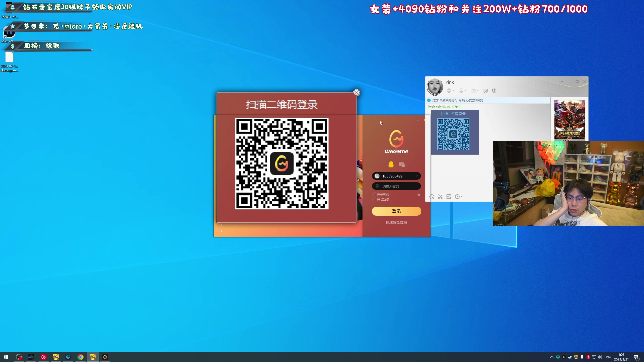Click the small QR code icon beside 保存密码
This screenshot has height=362, width=644.
click(x=419, y=194)
